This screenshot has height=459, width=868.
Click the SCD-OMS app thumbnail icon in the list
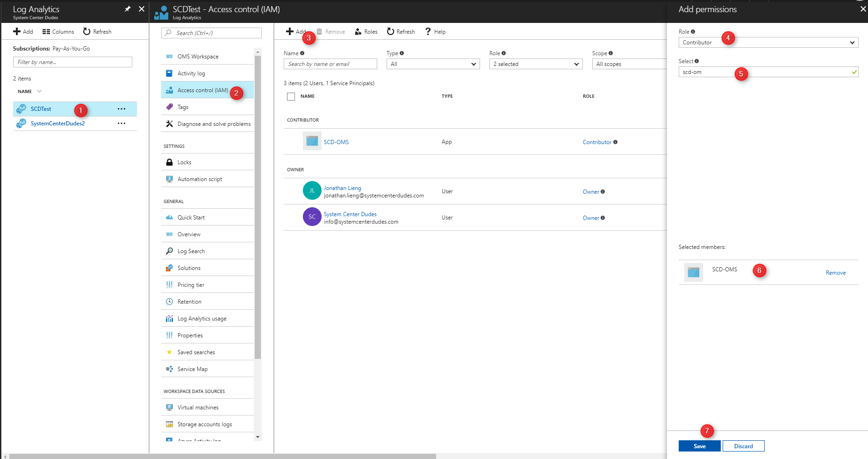(x=312, y=141)
